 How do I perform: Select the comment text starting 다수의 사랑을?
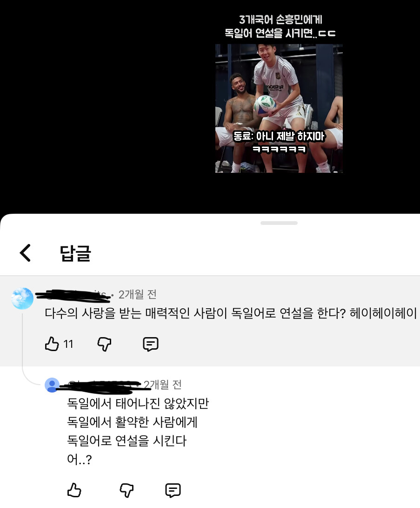pyautogui.click(x=231, y=313)
